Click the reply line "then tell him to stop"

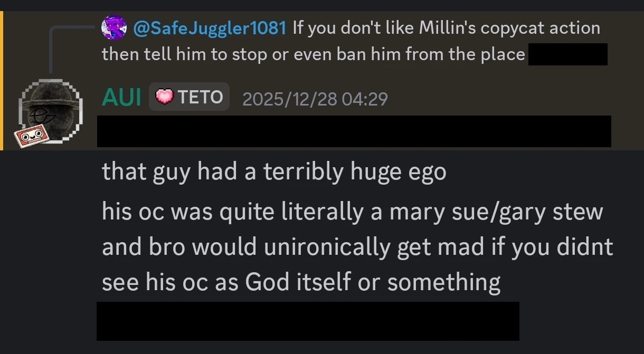313,54
